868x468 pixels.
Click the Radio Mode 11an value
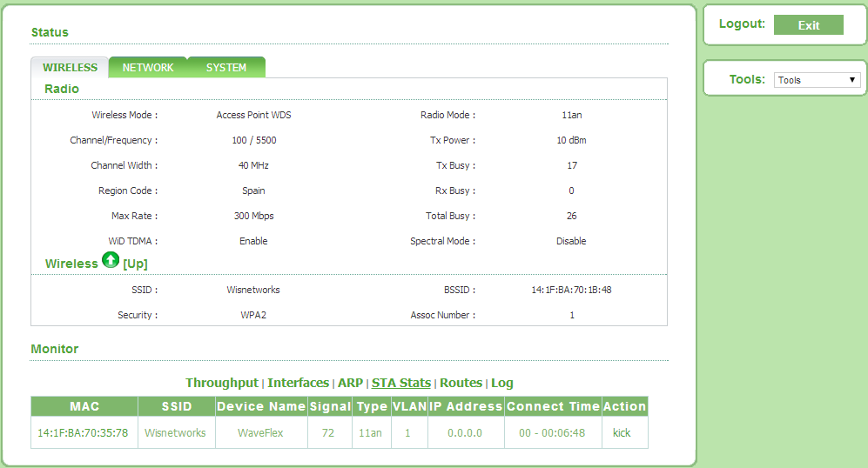pyautogui.click(x=571, y=115)
